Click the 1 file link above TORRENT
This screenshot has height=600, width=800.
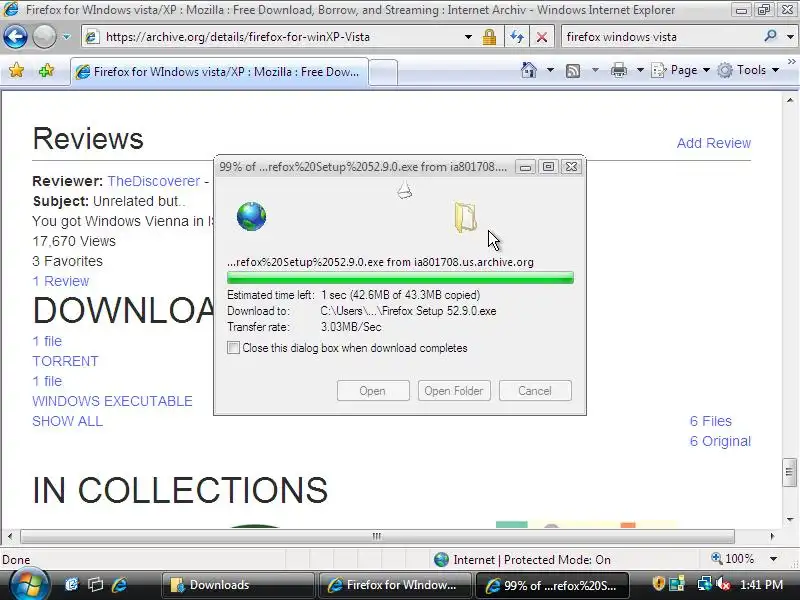[x=47, y=341]
